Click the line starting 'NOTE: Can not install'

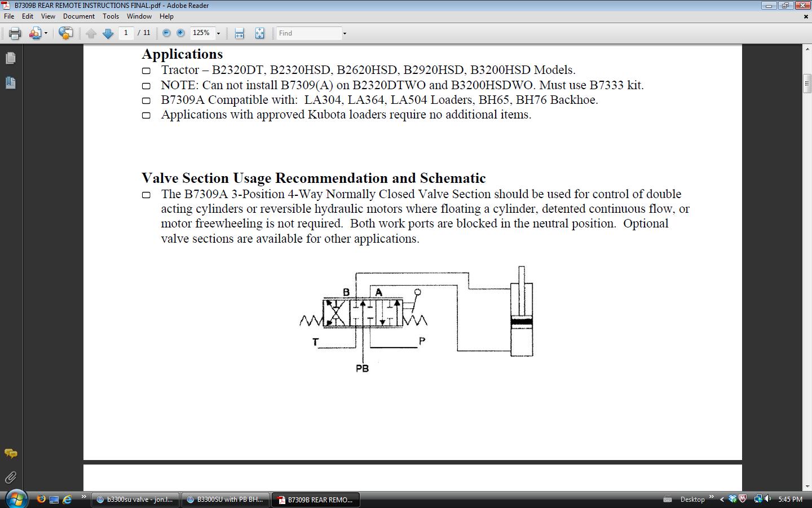(x=402, y=85)
